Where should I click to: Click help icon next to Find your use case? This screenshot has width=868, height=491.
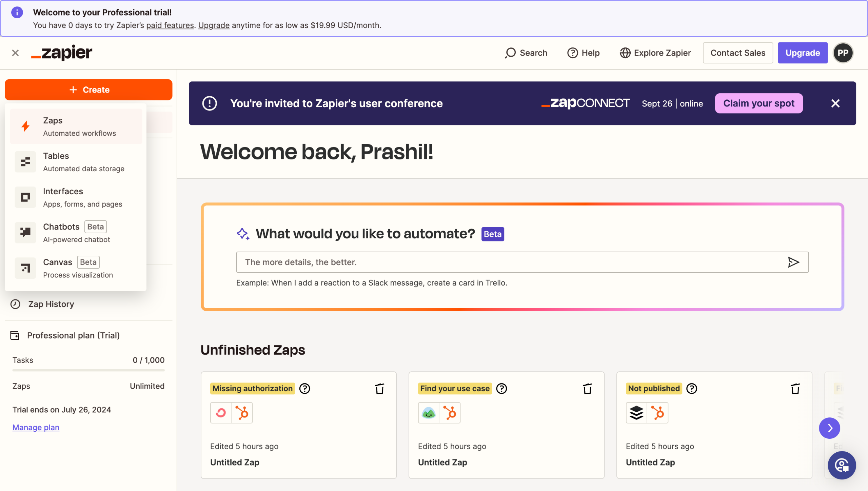point(501,389)
